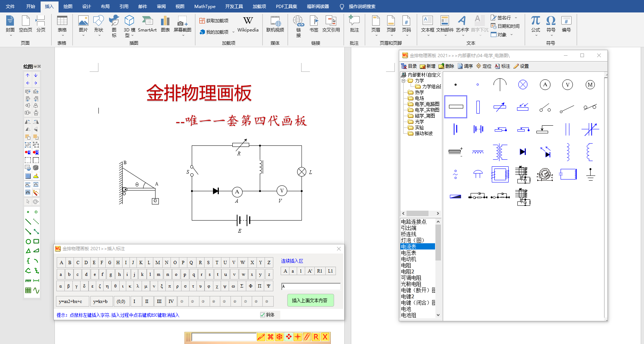Select the horizontal resistor symbol thumbnail
Viewport: 644px width, 344px height.
tap(456, 107)
